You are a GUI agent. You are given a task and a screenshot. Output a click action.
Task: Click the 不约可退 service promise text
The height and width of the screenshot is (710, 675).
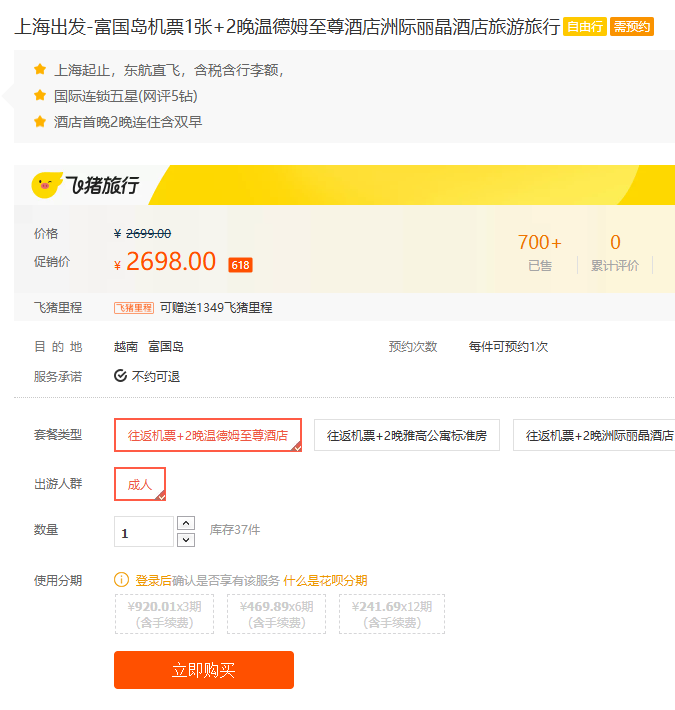pyautogui.click(x=156, y=376)
